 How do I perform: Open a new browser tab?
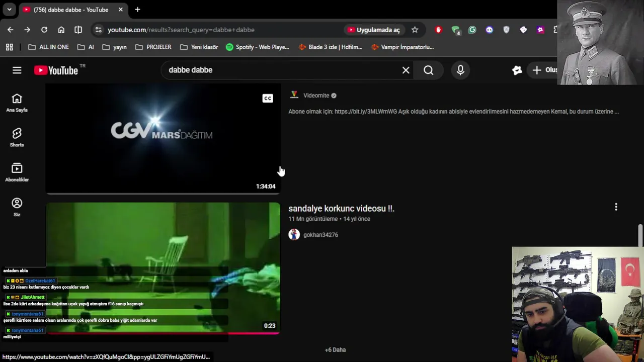137,10
